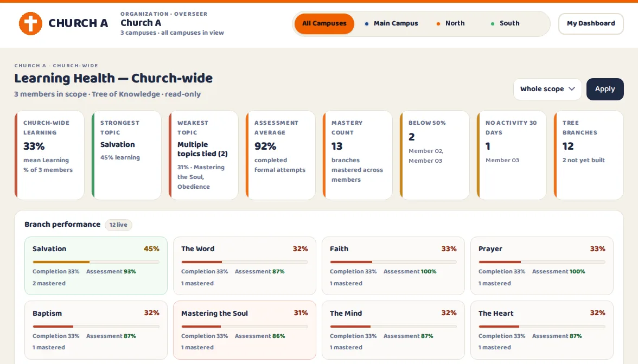Click the CHURCH A brand name
This screenshot has height=364, width=638.
[78, 23]
